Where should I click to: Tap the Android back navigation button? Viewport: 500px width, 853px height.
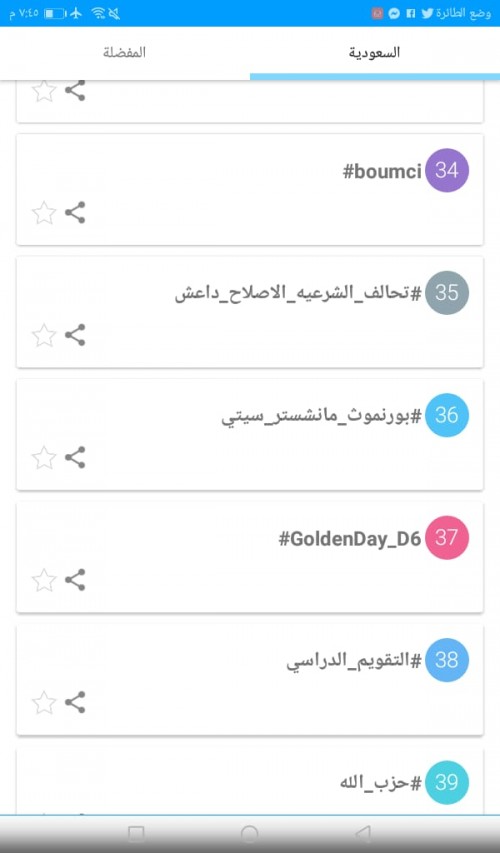(x=363, y=833)
